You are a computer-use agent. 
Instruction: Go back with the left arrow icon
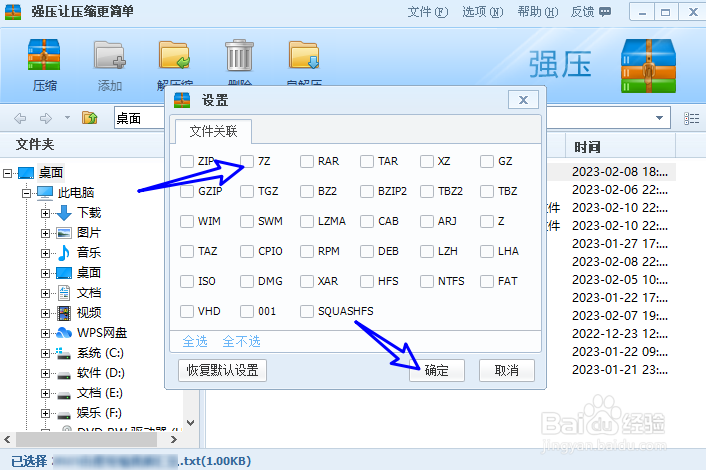tap(20, 118)
